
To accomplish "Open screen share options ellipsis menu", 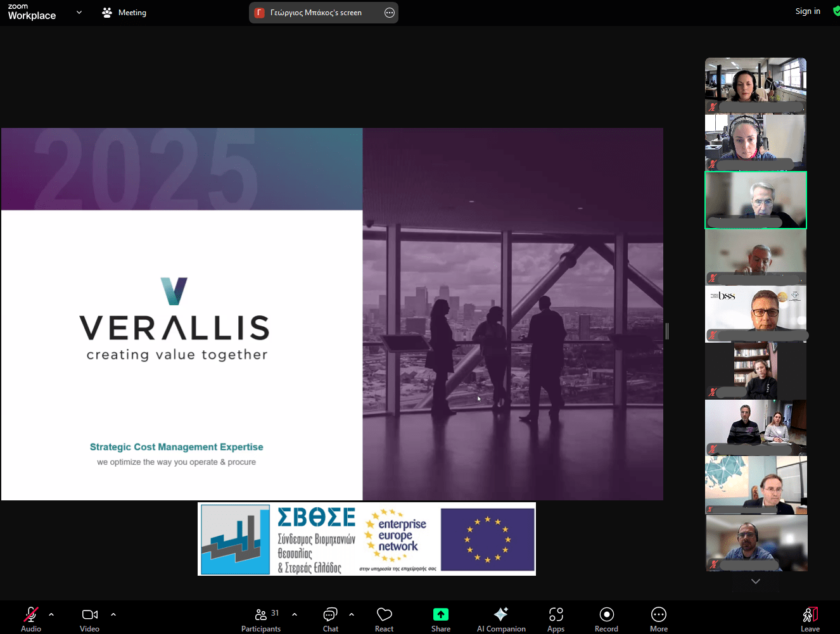I will tap(390, 13).
